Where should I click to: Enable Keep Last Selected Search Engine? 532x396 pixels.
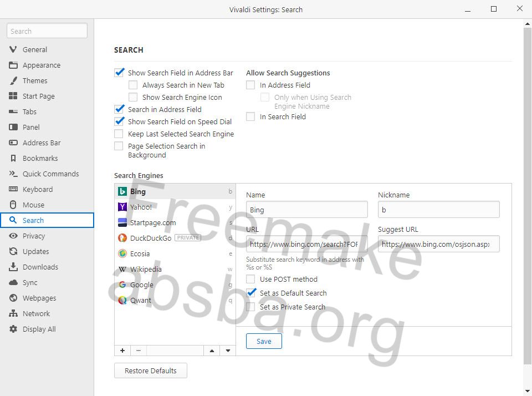(x=119, y=134)
